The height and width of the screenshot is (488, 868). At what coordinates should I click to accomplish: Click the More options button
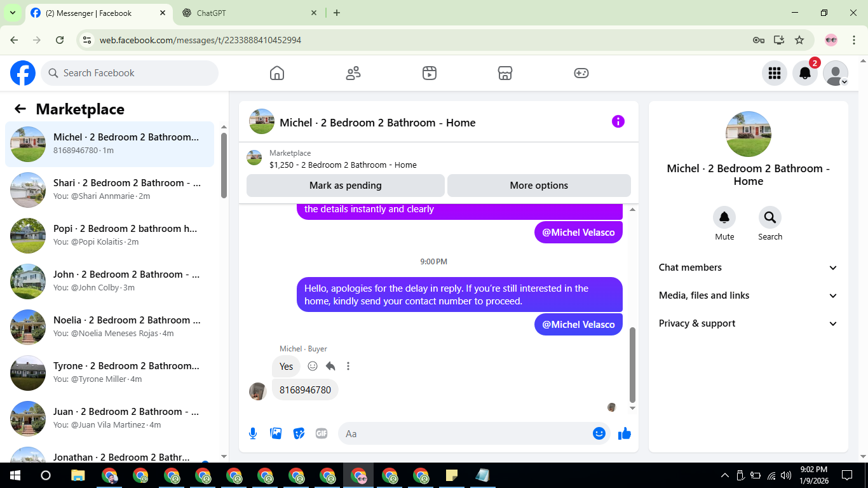(x=539, y=186)
